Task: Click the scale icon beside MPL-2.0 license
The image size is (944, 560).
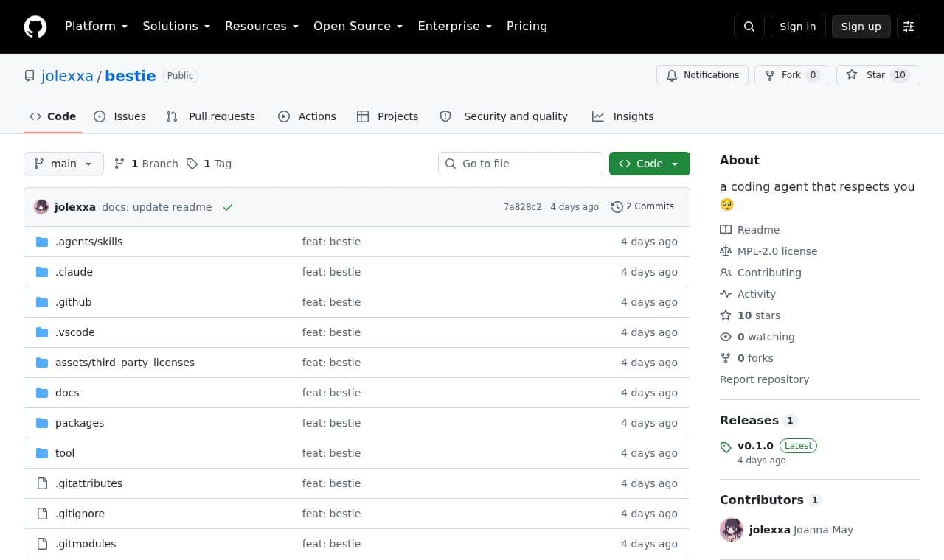Action: coord(726,251)
